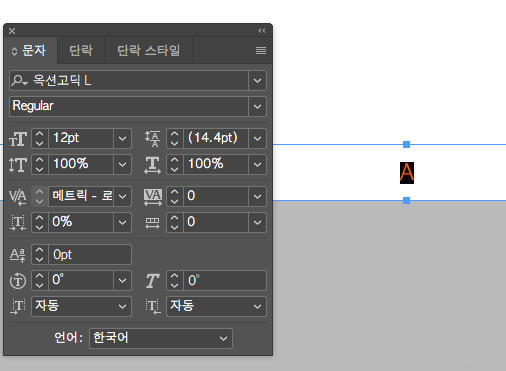Viewport: 506px width, 371px height.
Task: Click the vertical scale stepper arrows
Action: pyautogui.click(x=40, y=164)
